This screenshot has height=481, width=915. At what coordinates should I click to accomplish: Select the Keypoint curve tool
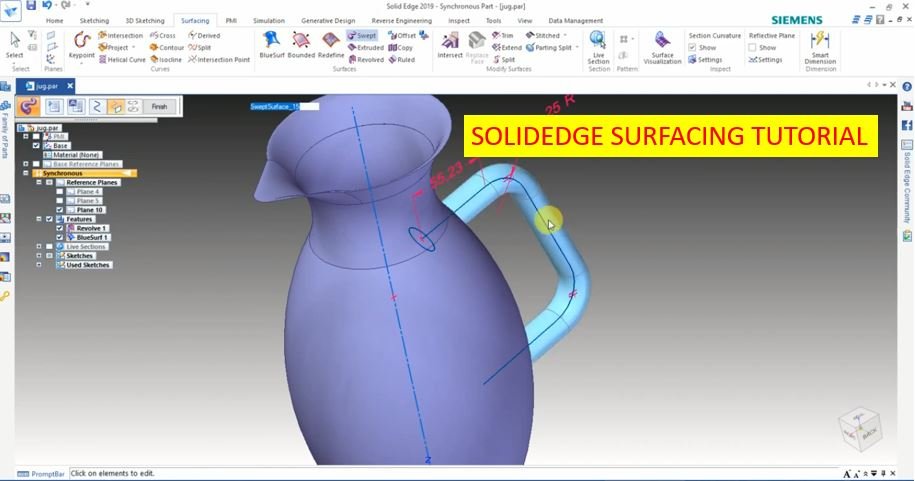(81, 44)
